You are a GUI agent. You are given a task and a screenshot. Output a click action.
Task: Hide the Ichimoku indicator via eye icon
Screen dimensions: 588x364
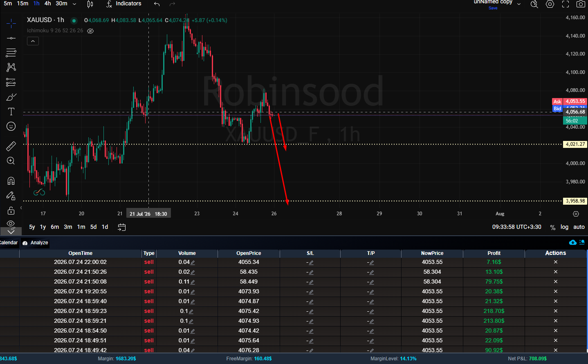pyautogui.click(x=91, y=31)
